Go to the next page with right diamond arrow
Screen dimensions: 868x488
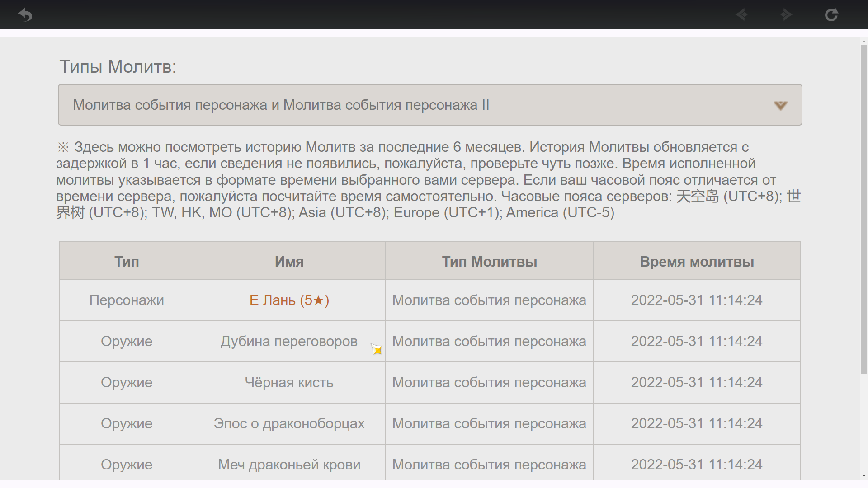[786, 14]
